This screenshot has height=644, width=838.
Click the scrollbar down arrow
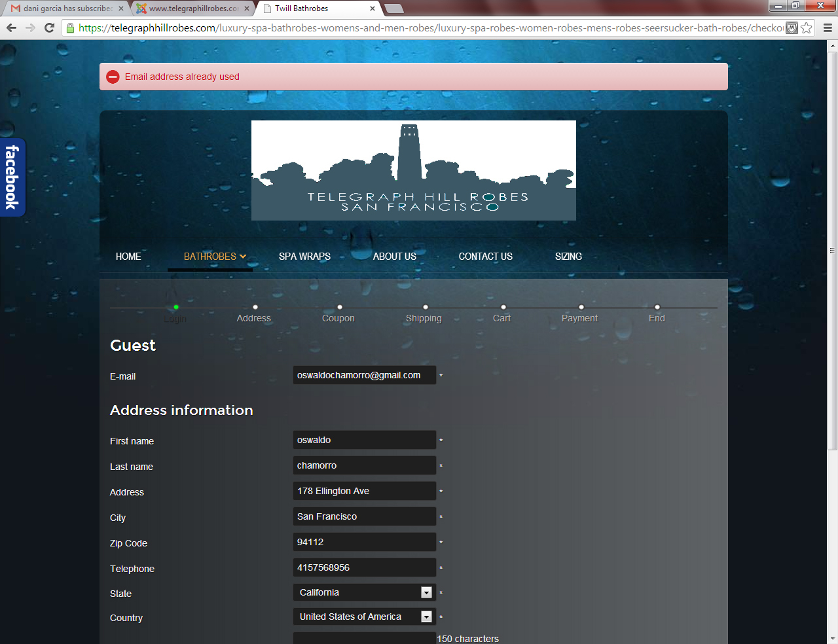point(833,639)
